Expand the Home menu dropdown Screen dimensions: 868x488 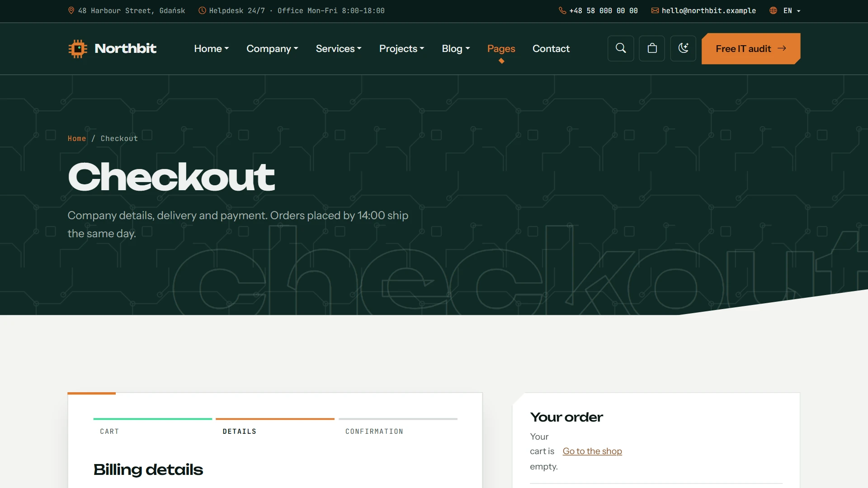(212, 48)
